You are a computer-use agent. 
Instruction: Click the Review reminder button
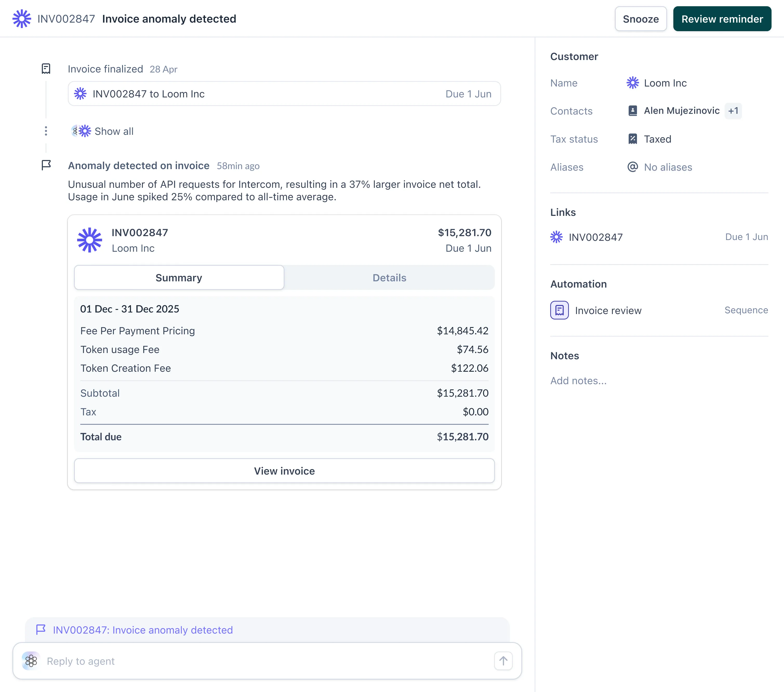[722, 19]
